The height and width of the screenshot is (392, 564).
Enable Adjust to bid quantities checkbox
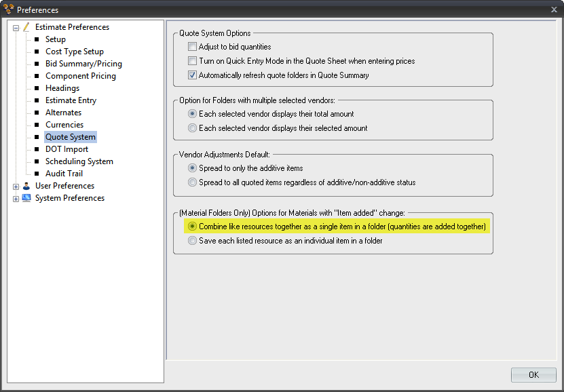tap(193, 47)
